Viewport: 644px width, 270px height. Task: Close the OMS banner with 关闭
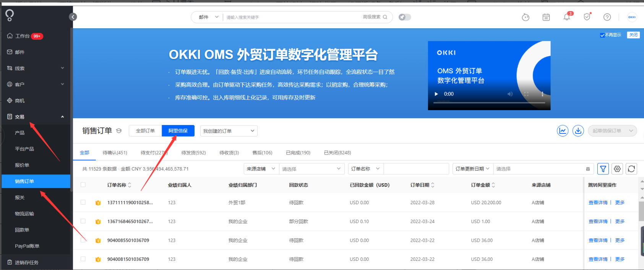coord(633,35)
